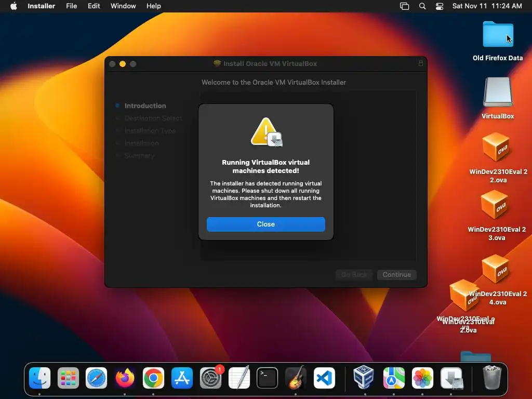
Task: Click the Installation step label in the sidebar
Action: [x=141, y=143]
